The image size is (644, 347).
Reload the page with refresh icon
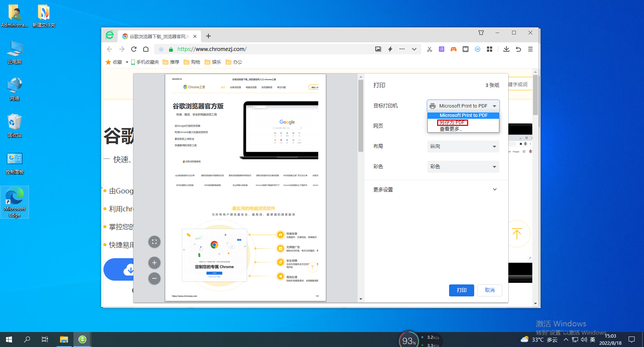[134, 49]
